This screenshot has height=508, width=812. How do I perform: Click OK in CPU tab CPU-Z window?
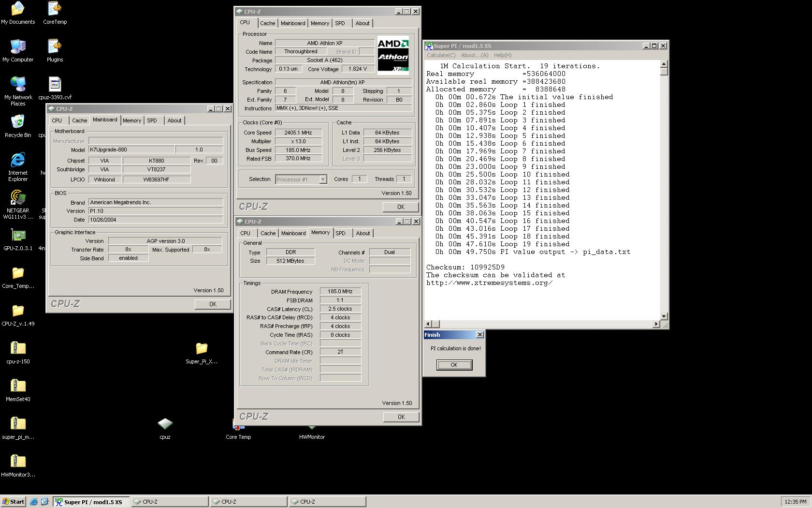(401, 207)
